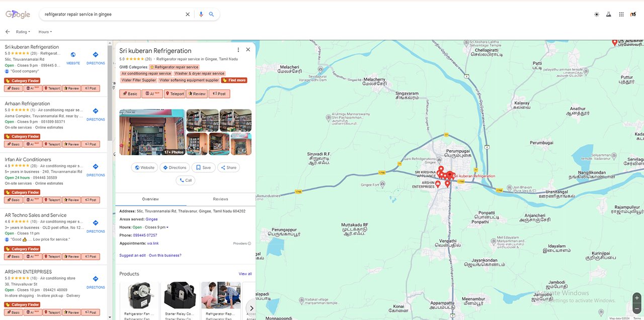644x320 pixels.
Task: Share Sri kuberan Refrigeration
Action: (228, 168)
